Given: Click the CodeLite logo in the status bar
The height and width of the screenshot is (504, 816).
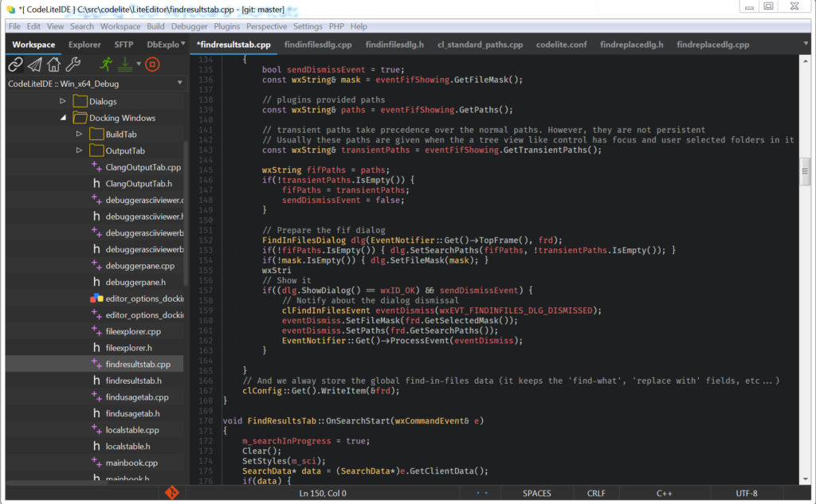Looking at the screenshot, I should 174,493.
